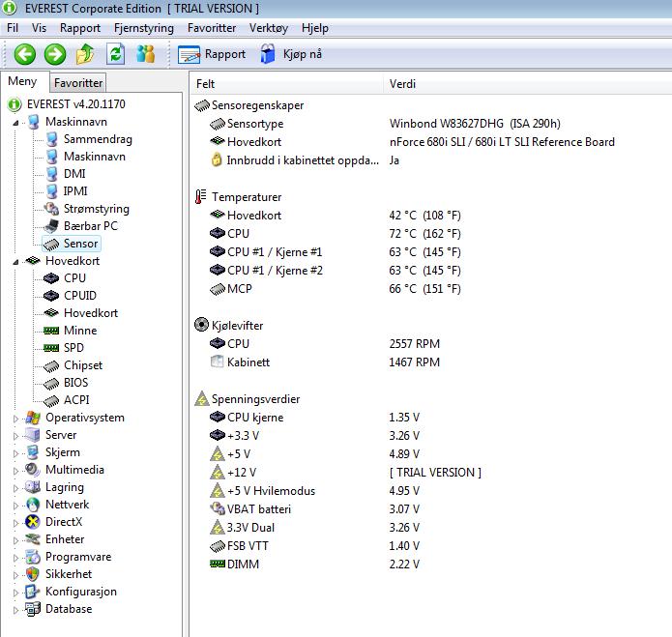This screenshot has width=672, height=637.
Task: Expand the Skjerm tree node
Action: pos(15,453)
